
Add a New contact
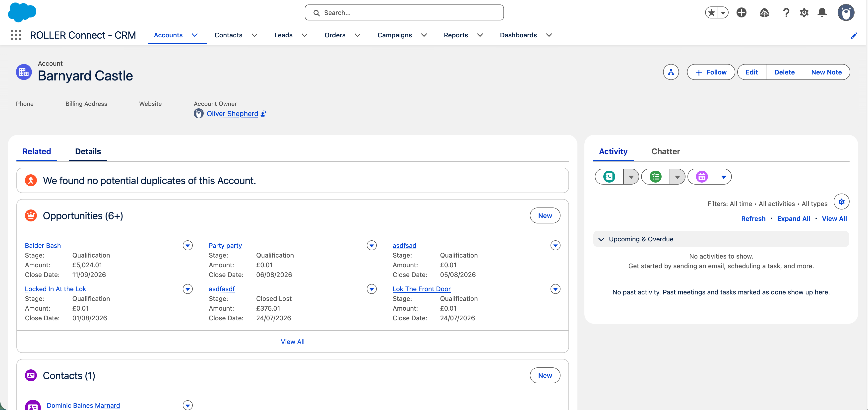tap(545, 375)
